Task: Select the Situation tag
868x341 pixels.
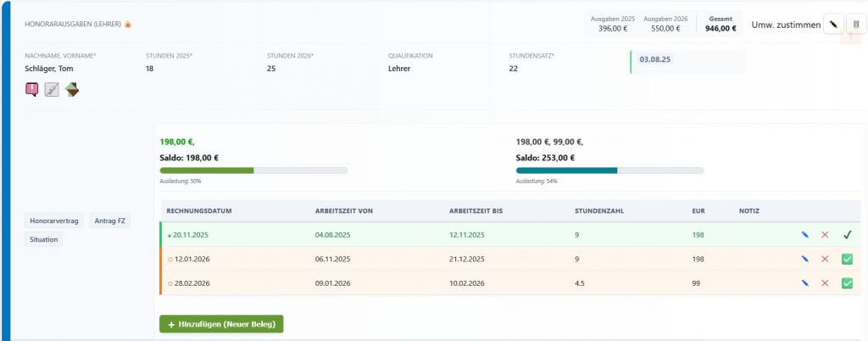Action: [x=43, y=239]
